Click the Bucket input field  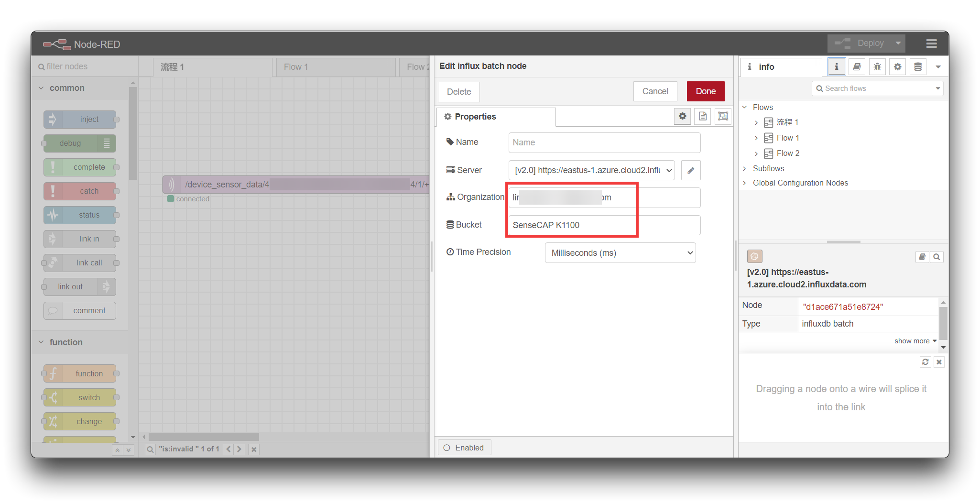pos(604,225)
